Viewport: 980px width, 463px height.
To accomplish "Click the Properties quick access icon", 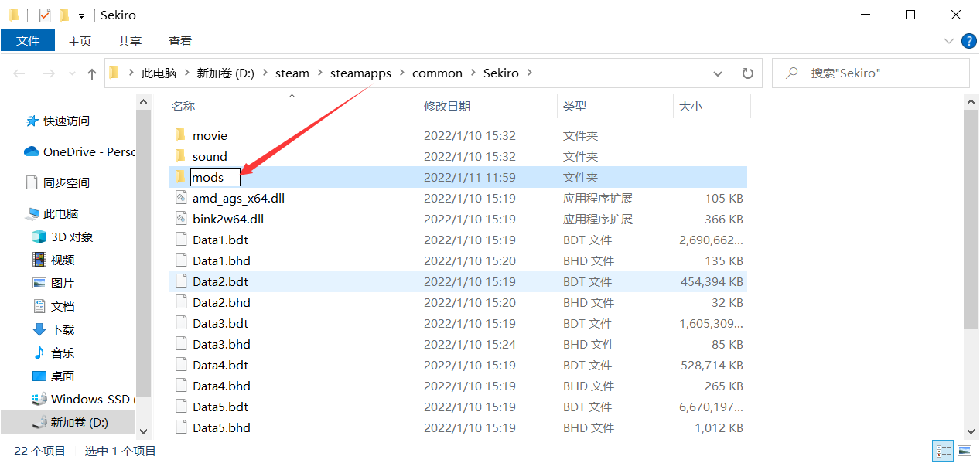I will [45, 15].
